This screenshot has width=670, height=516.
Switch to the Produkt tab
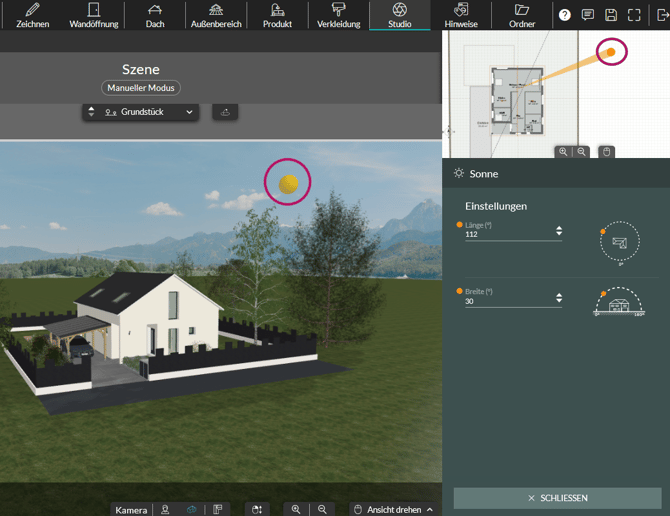[x=277, y=15]
